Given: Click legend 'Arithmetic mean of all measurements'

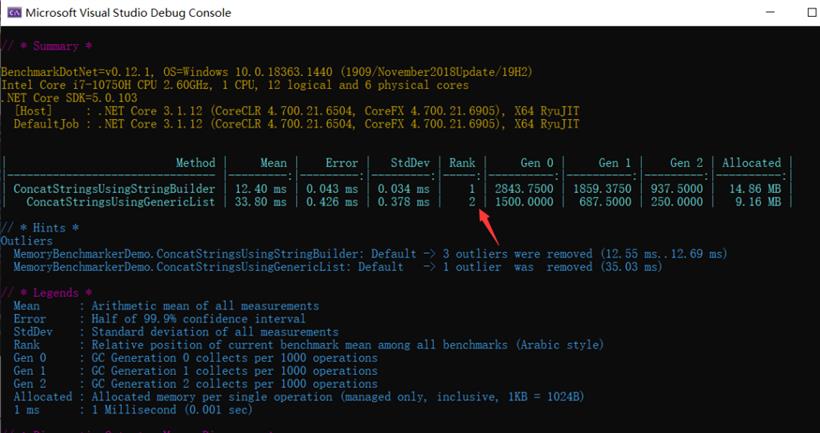Looking at the screenshot, I should click(205, 306).
